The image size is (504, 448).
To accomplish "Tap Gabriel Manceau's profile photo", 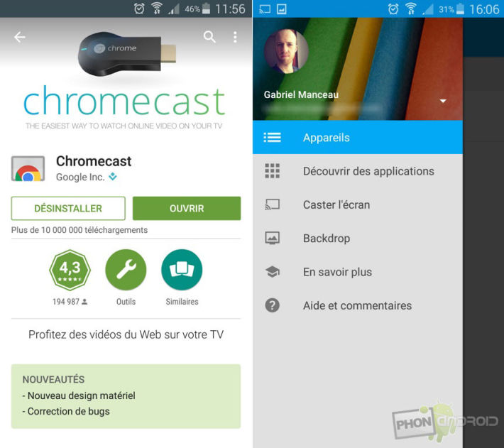I will 286,51.
